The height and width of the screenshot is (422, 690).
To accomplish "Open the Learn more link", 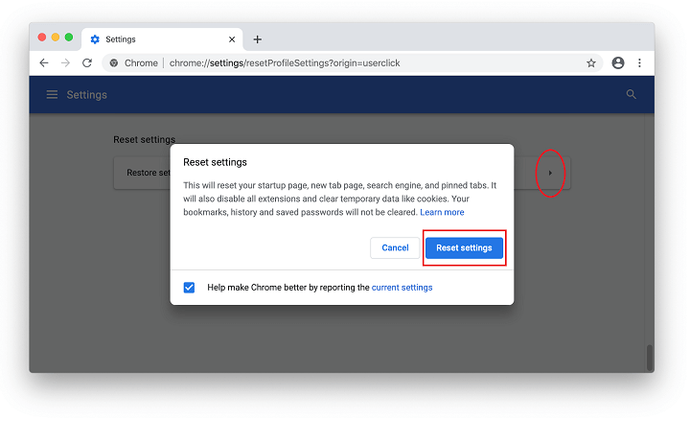I will [x=442, y=212].
